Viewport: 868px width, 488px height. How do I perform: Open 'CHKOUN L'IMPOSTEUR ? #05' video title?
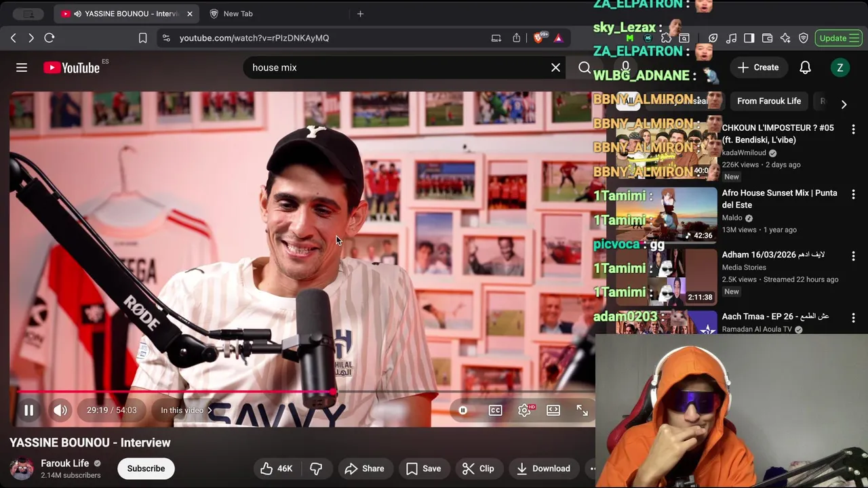pos(778,134)
